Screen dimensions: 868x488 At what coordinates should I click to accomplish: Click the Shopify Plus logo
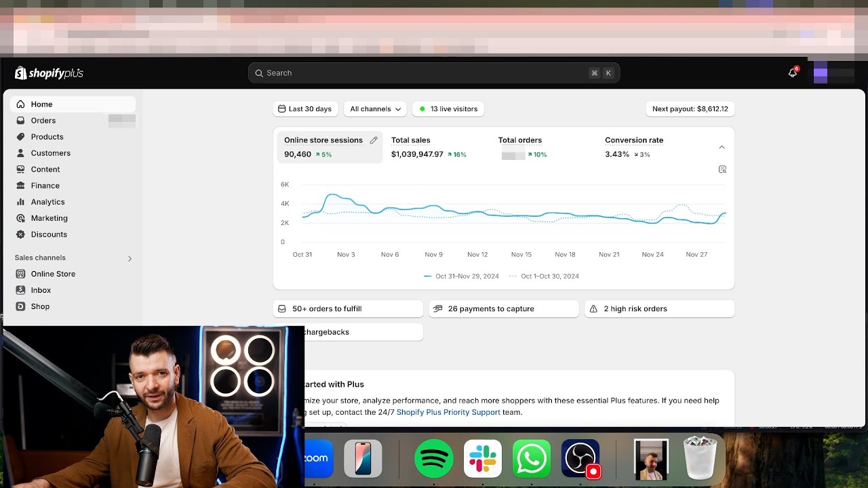(x=49, y=73)
